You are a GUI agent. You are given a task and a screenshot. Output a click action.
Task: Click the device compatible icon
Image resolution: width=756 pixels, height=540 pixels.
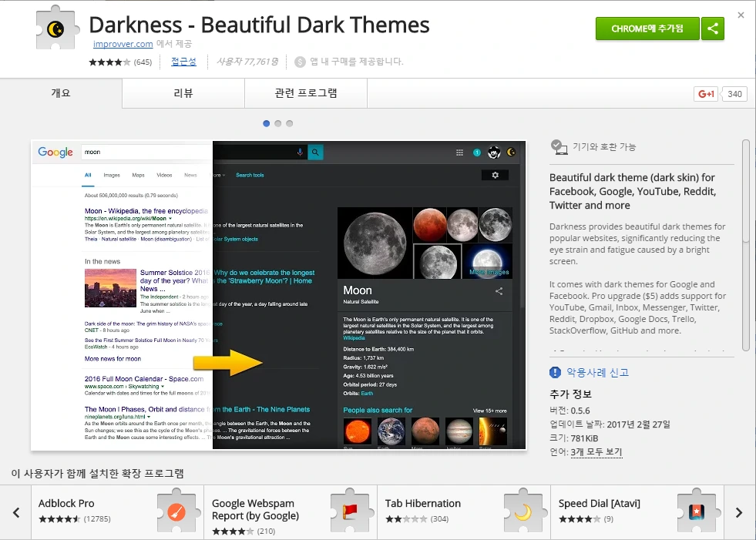[x=559, y=147]
